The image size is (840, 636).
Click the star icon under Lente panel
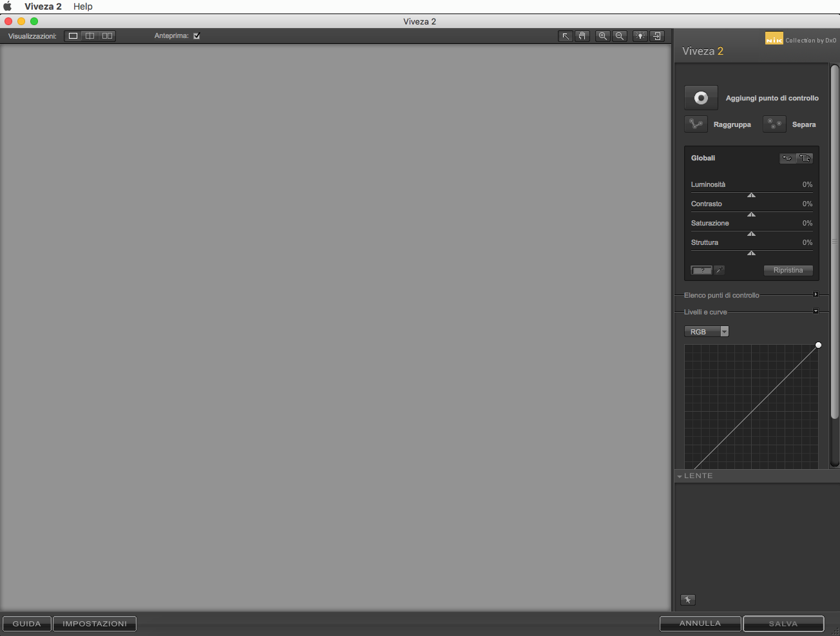tap(688, 600)
